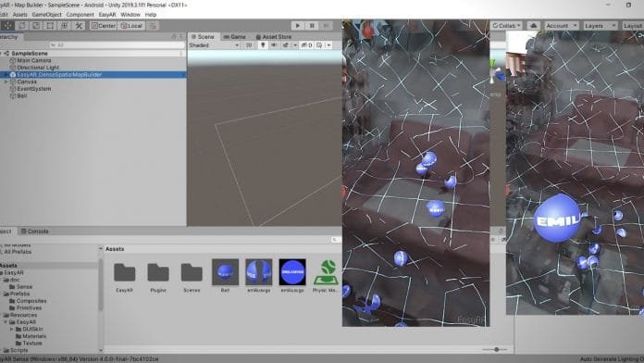Toggle 2D scene view mode
Image resolution: width=644 pixels, height=363 pixels.
click(249, 45)
